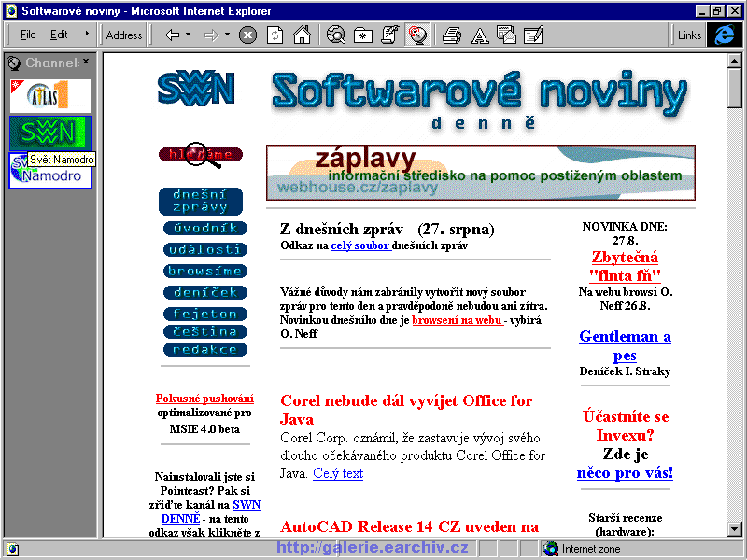Screen dimensions: 747x560
Task: Open the 'Gentleman a pes' link
Action: click(x=625, y=345)
